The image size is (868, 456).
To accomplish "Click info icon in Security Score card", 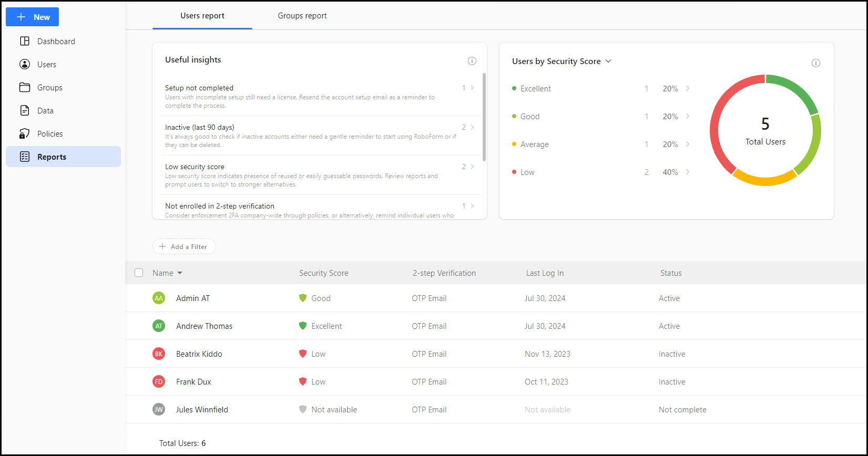I will [x=816, y=63].
